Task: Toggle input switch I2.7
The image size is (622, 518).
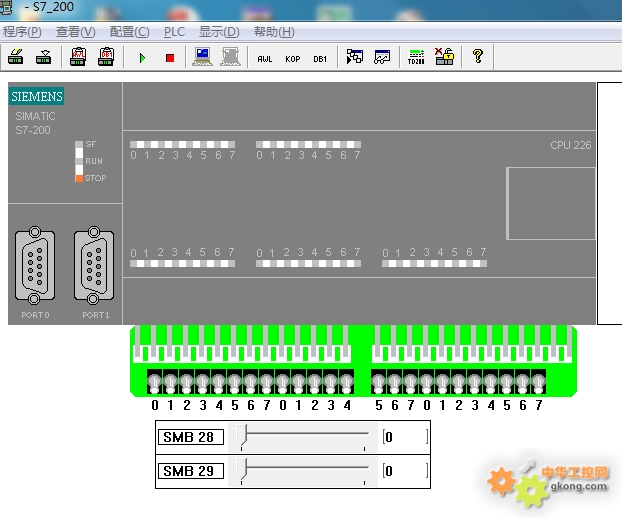Action: (538, 382)
